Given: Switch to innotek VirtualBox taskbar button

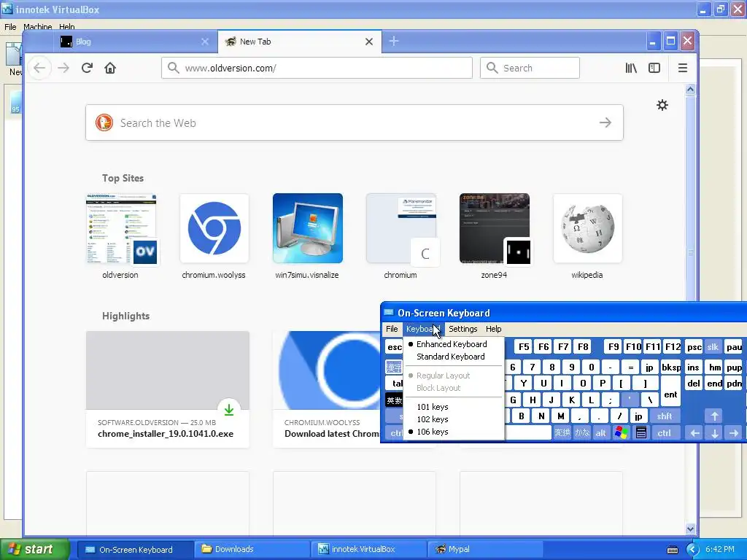Looking at the screenshot, I should pyautogui.click(x=368, y=550).
